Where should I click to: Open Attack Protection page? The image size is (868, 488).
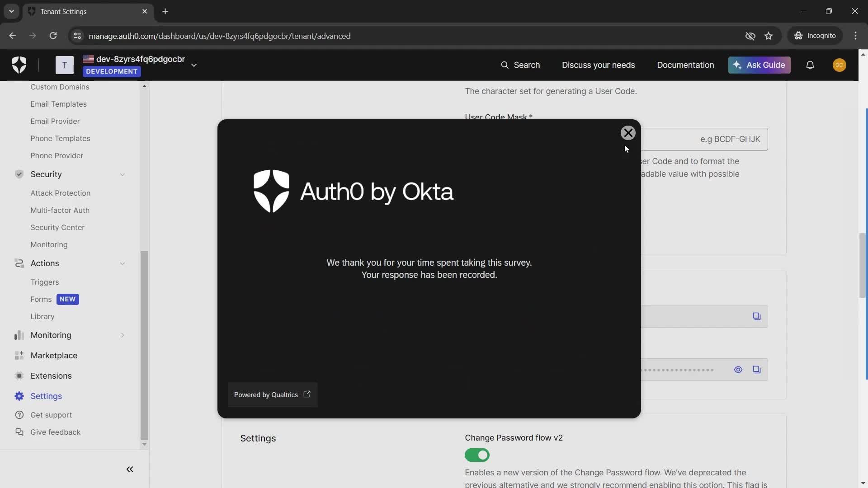click(x=60, y=193)
